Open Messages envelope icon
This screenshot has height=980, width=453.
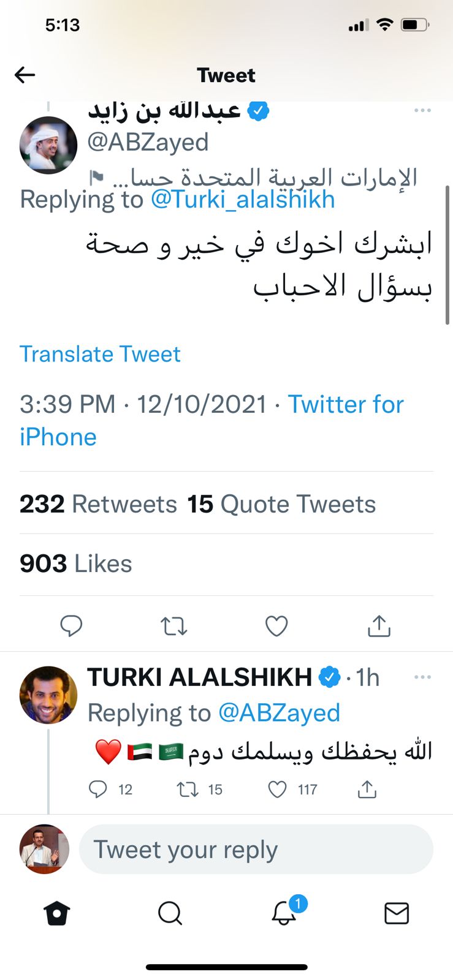396,913
